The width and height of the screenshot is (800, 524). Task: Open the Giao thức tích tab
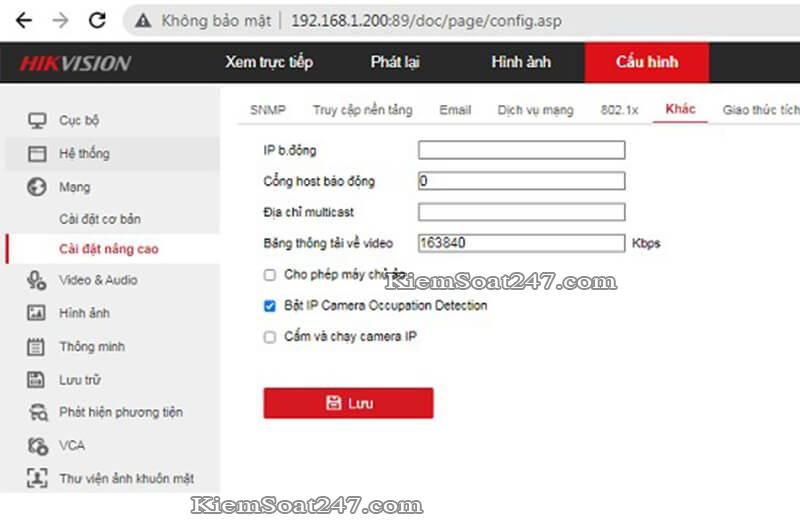[x=761, y=110]
